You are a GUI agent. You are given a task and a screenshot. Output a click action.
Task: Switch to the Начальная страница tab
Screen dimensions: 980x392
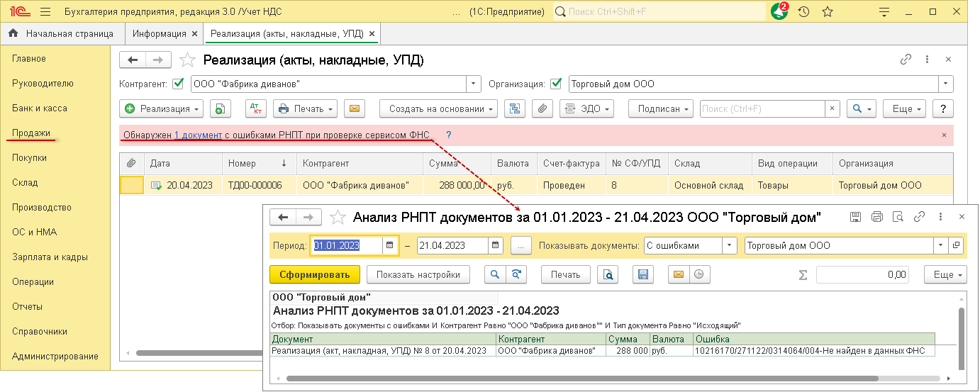pyautogui.click(x=61, y=33)
